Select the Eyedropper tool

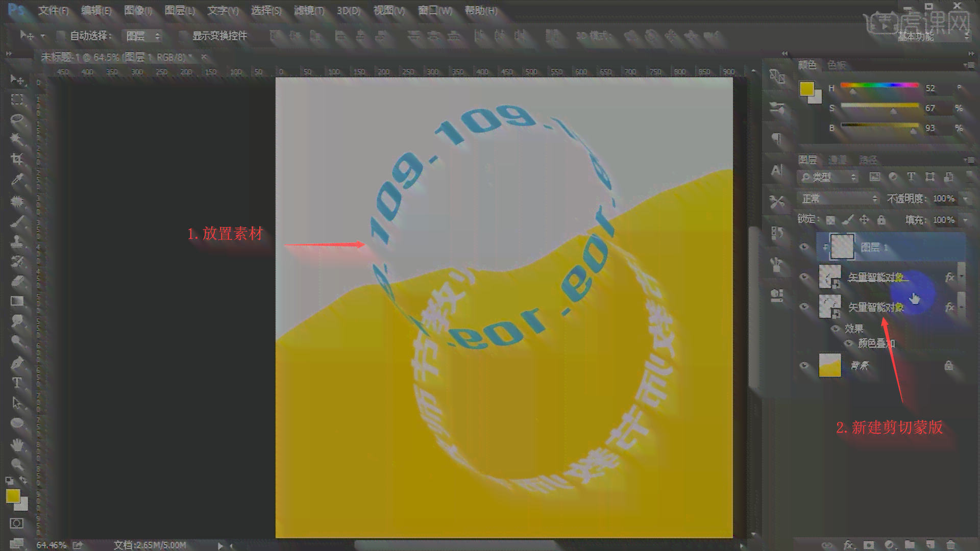pyautogui.click(x=17, y=180)
